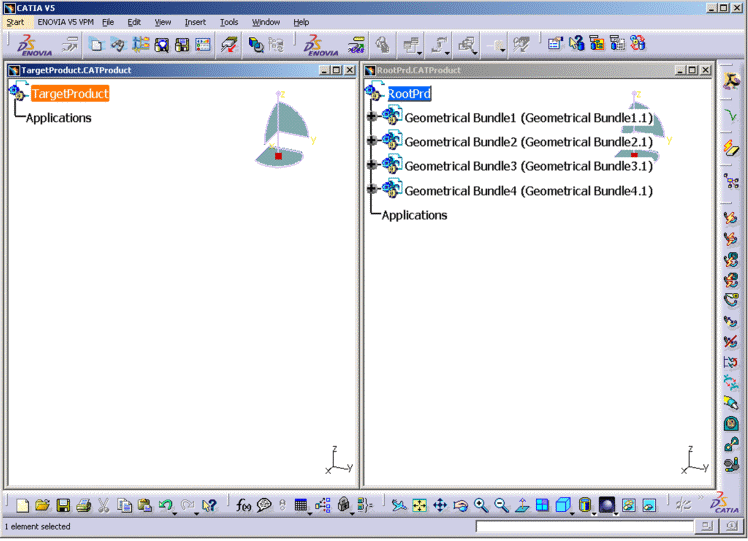Viewport: 748px width, 541px height.
Task: Click the Formula f(x) icon
Action: 244,506
